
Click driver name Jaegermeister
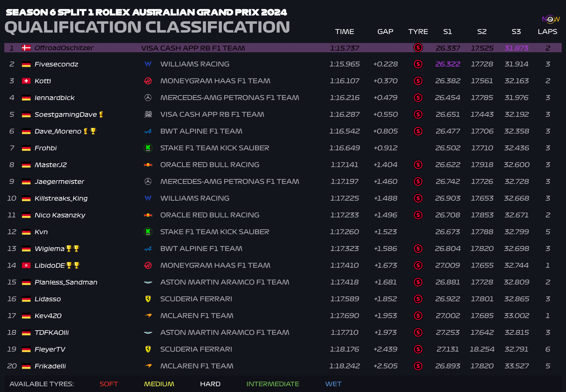tap(59, 182)
